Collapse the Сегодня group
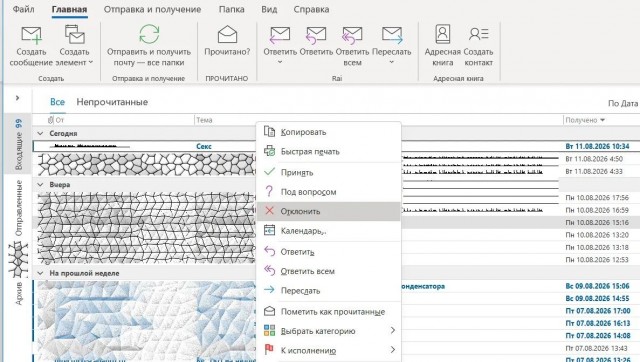The height and width of the screenshot is (362, 640). [x=40, y=133]
